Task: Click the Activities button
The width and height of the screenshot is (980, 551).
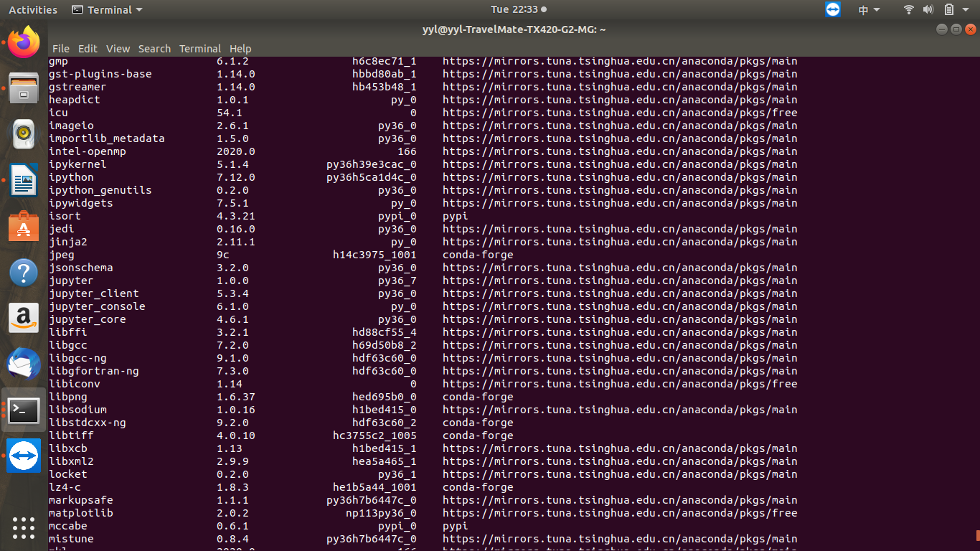Action: click(x=33, y=10)
